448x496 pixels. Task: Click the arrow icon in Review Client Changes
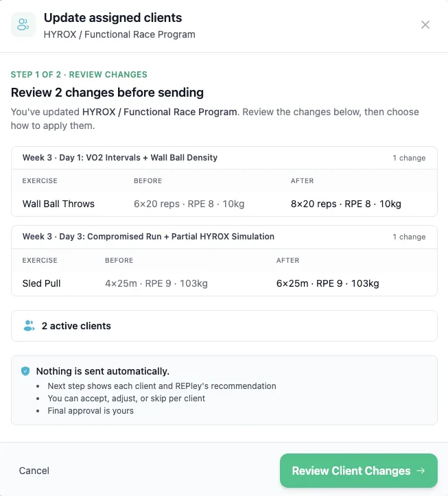click(421, 471)
